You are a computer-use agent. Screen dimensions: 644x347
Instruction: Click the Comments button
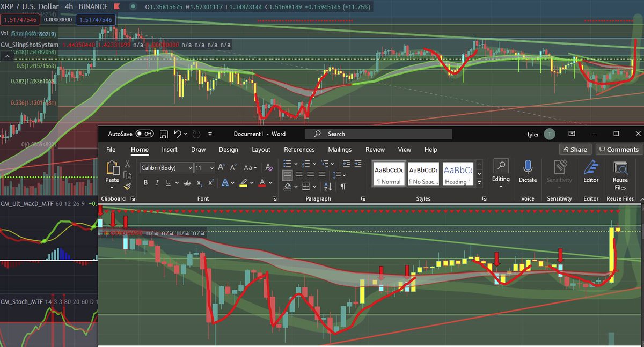[619, 150]
